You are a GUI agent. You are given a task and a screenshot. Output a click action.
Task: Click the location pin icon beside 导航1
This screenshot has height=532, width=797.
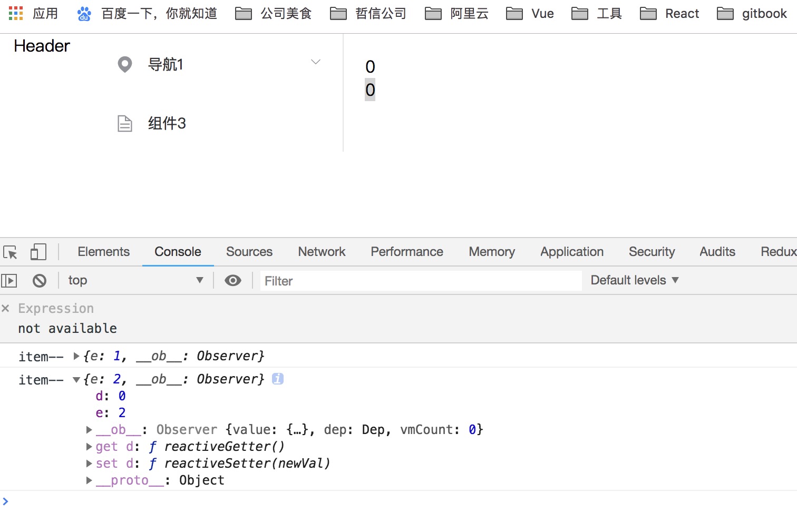(x=124, y=64)
